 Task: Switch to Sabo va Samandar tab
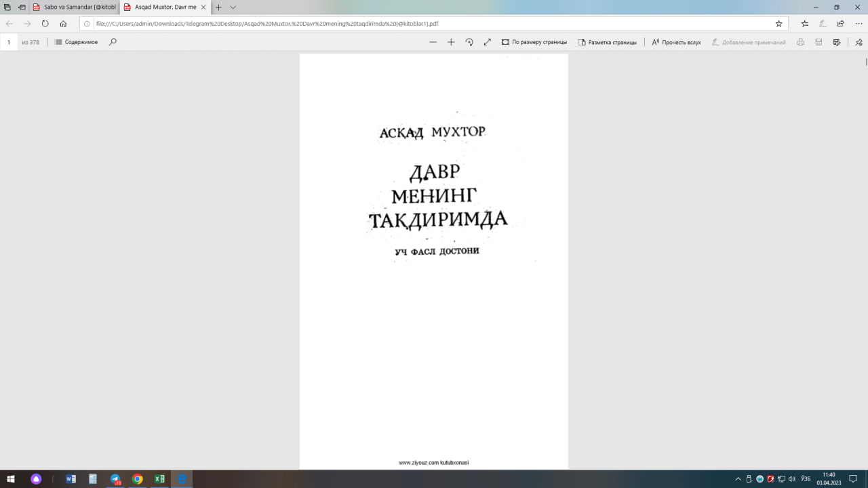coord(75,7)
